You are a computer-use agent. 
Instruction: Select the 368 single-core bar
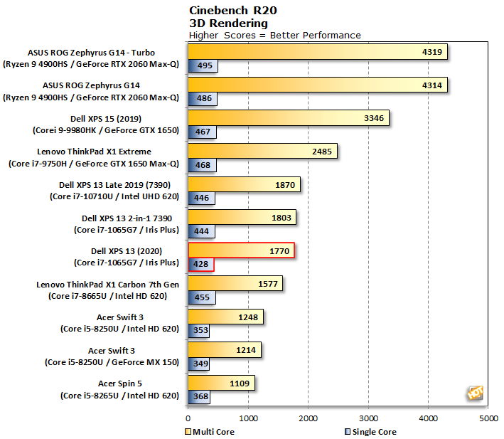point(199,396)
